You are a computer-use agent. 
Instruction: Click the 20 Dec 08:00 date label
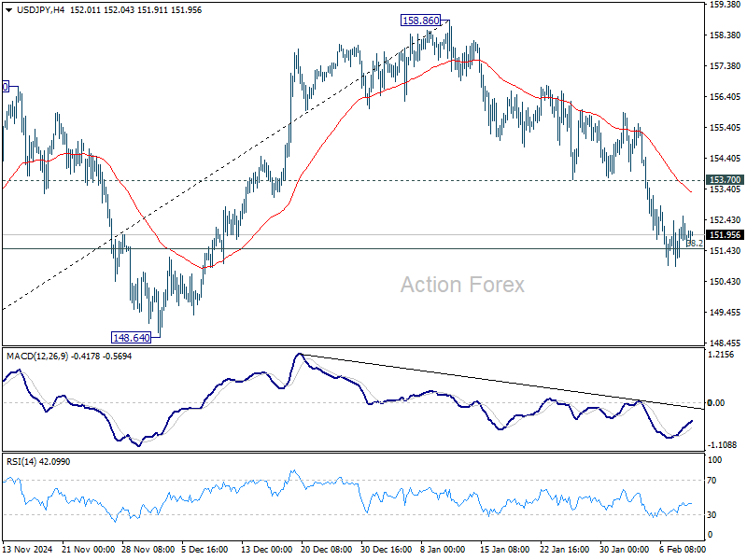click(326, 549)
